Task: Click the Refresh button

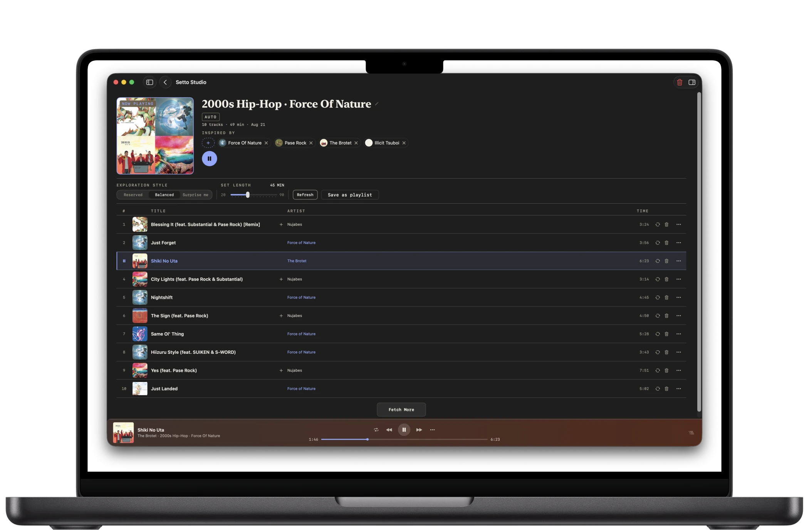Action: coord(305,195)
